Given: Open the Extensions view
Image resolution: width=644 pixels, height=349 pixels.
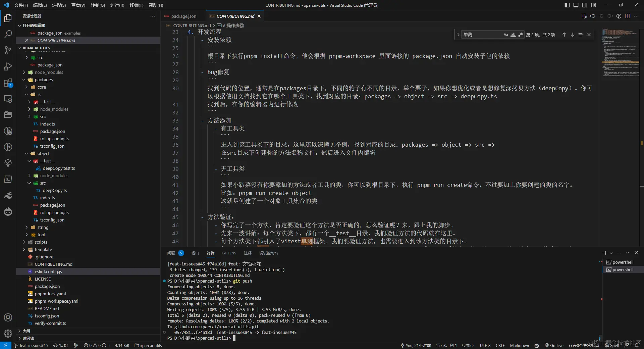Looking at the screenshot, I should (x=8, y=83).
